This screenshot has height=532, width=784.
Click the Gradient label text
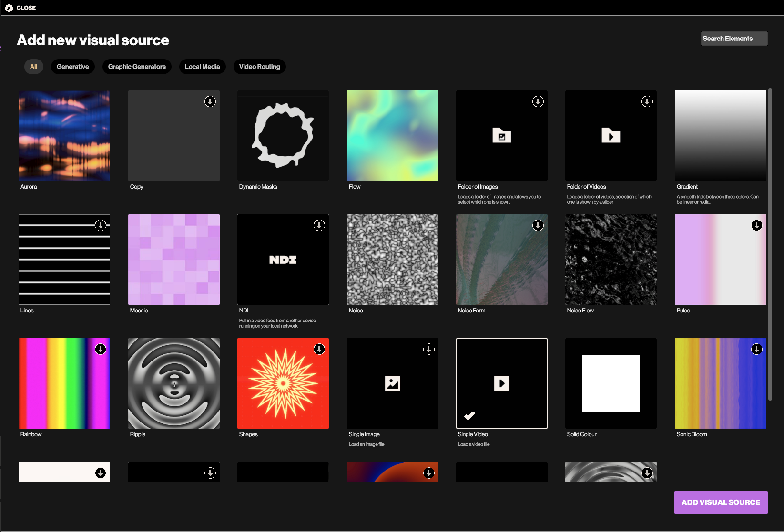[687, 187]
